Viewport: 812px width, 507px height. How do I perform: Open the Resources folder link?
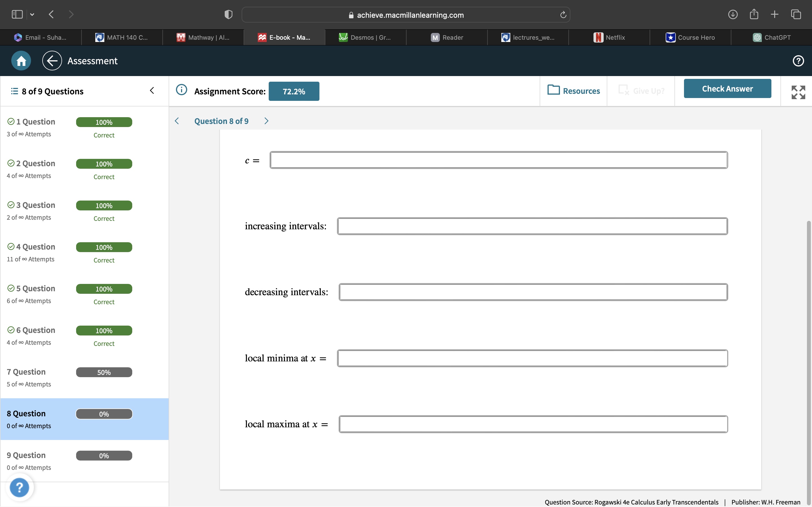pos(573,91)
